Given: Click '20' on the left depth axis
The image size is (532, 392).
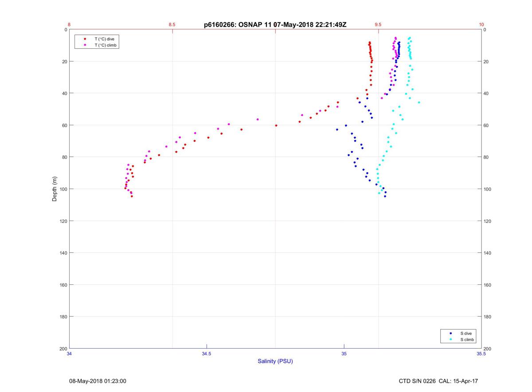Looking at the screenshot, I should point(64,62).
